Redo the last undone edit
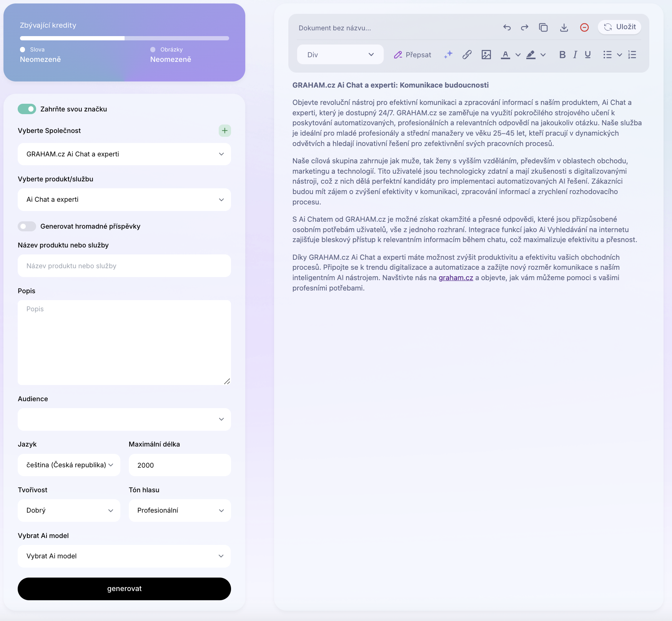The width and height of the screenshot is (672, 621). (525, 27)
